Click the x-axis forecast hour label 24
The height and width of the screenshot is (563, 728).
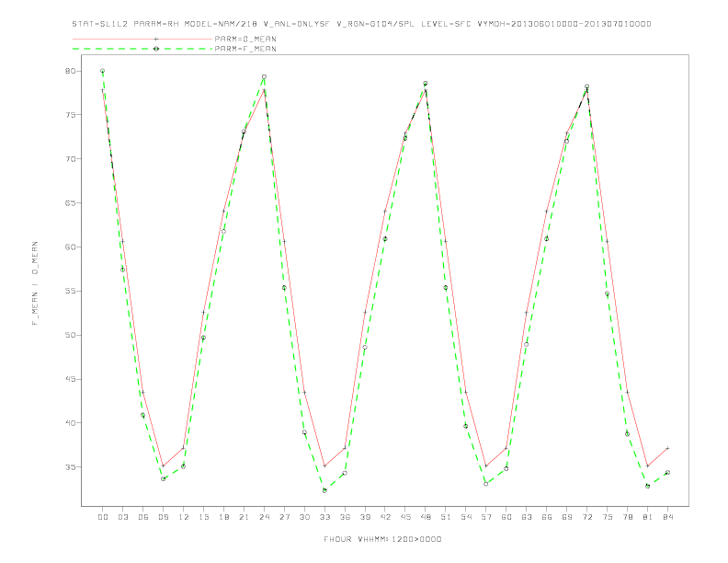(264, 517)
